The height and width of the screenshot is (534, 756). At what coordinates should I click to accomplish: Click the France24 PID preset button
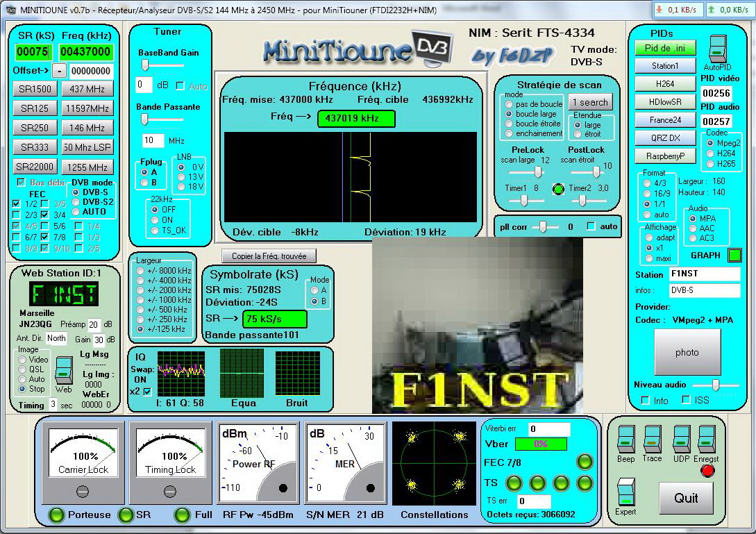click(x=665, y=120)
